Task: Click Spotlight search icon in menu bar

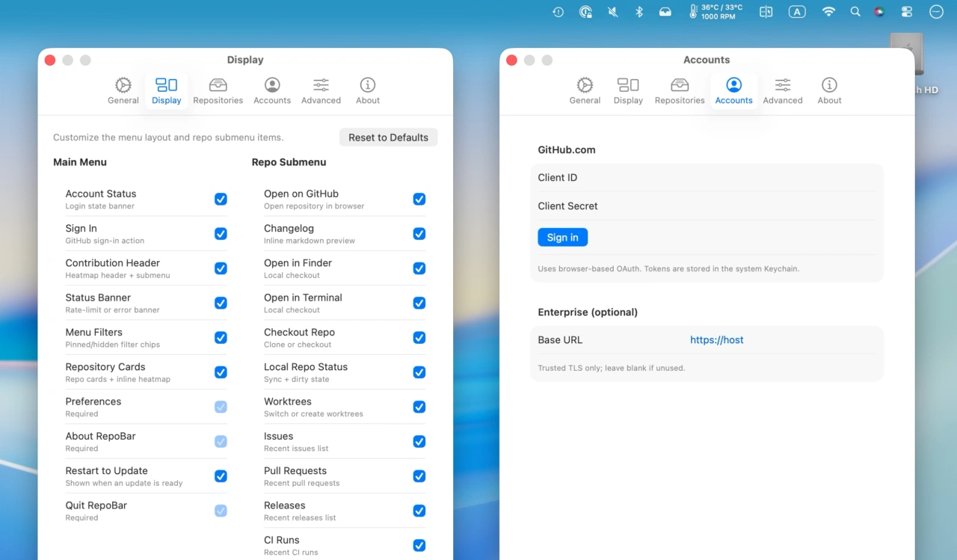Action: click(855, 12)
